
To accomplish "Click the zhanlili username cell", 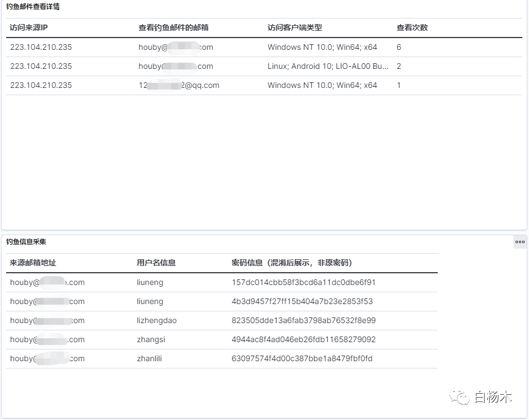I will (x=149, y=358).
